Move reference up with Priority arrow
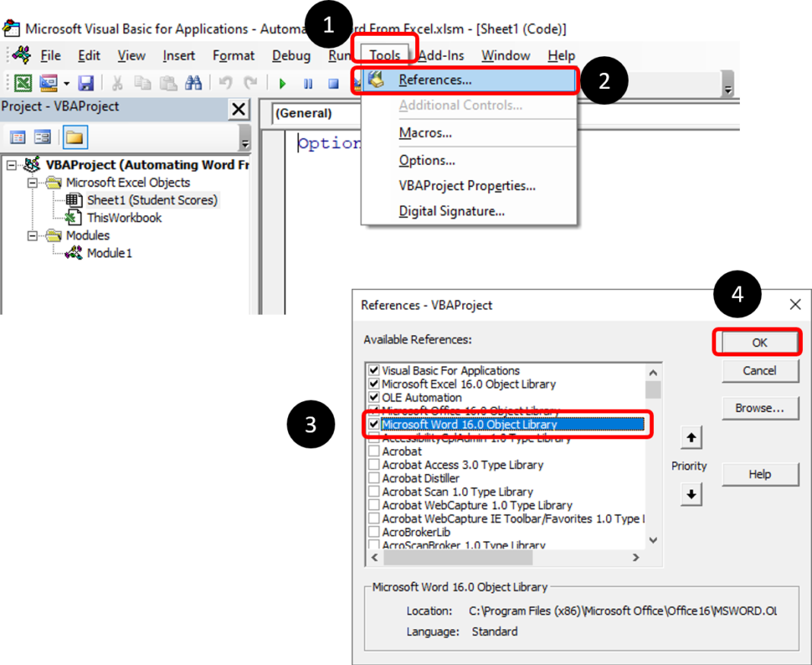The height and width of the screenshot is (665, 812). (x=691, y=439)
